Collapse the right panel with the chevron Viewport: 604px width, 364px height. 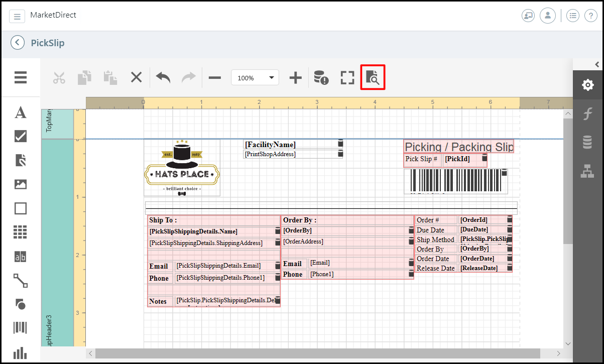tap(597, 64)
